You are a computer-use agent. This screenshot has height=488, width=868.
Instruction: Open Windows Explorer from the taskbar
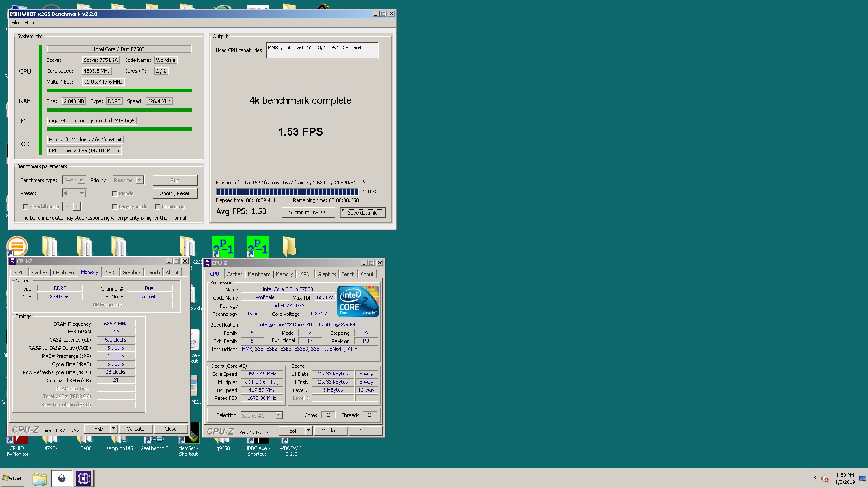point(39,479)
